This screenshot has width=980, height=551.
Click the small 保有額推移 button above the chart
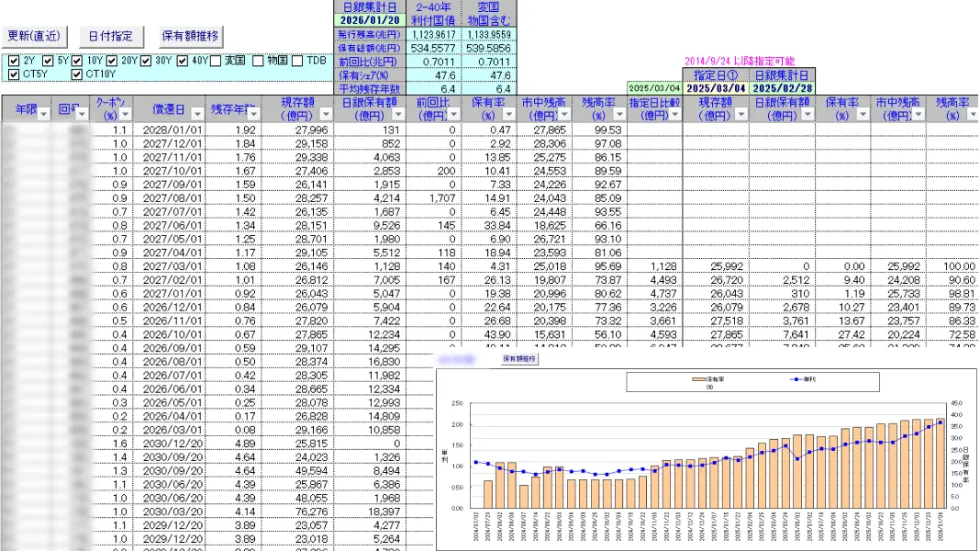(x=519, y=359)
